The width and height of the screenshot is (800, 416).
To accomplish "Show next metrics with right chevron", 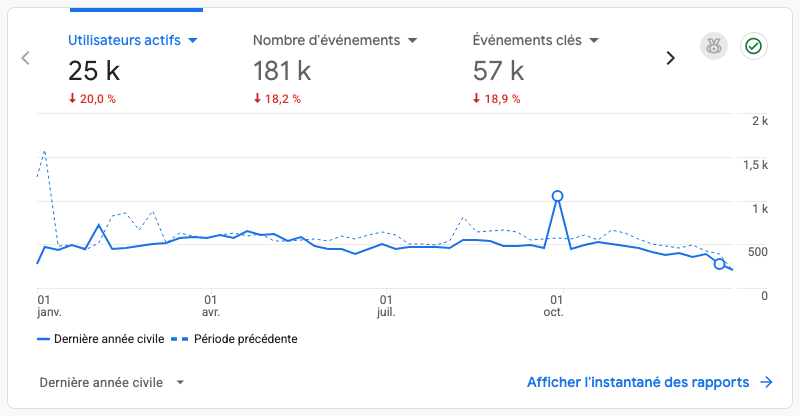I will [670, 58].
